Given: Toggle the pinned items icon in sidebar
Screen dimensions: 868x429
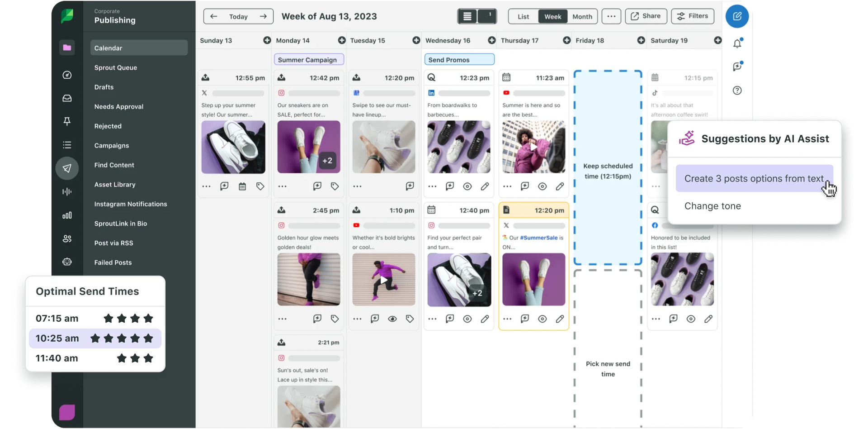Looking at the screenshot, I should [x=67, y=121].
